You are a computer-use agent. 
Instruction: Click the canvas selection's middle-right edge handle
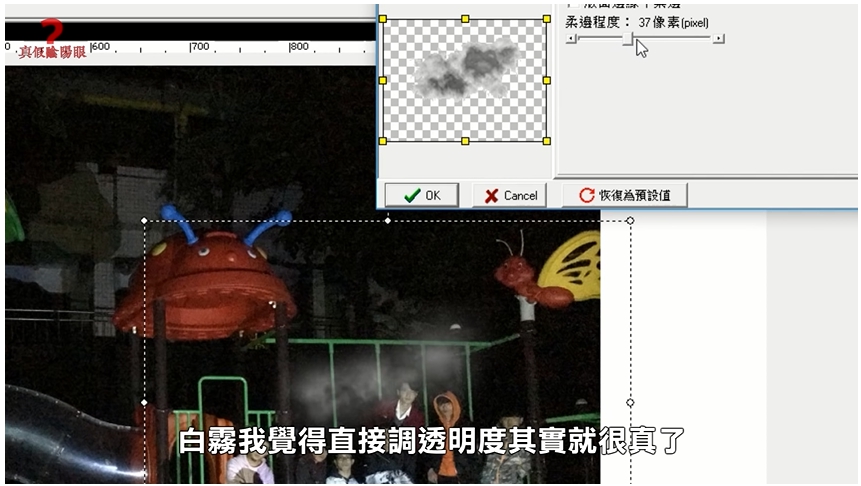click(x=630, y=403)
